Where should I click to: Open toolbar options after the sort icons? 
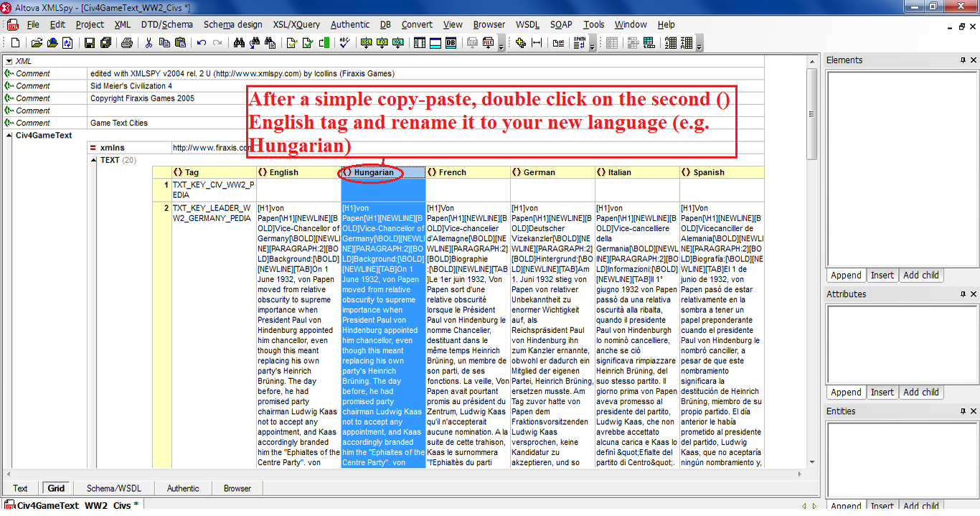(699, 44)
